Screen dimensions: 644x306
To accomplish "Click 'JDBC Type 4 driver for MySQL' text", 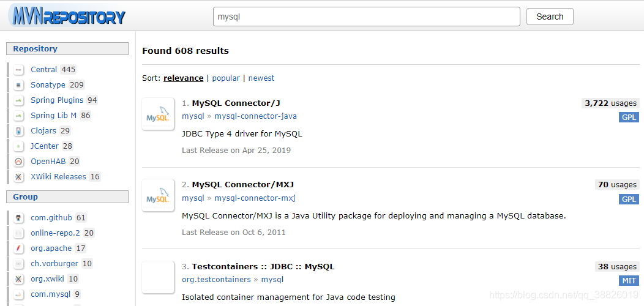I will click(x=242, y=134).
